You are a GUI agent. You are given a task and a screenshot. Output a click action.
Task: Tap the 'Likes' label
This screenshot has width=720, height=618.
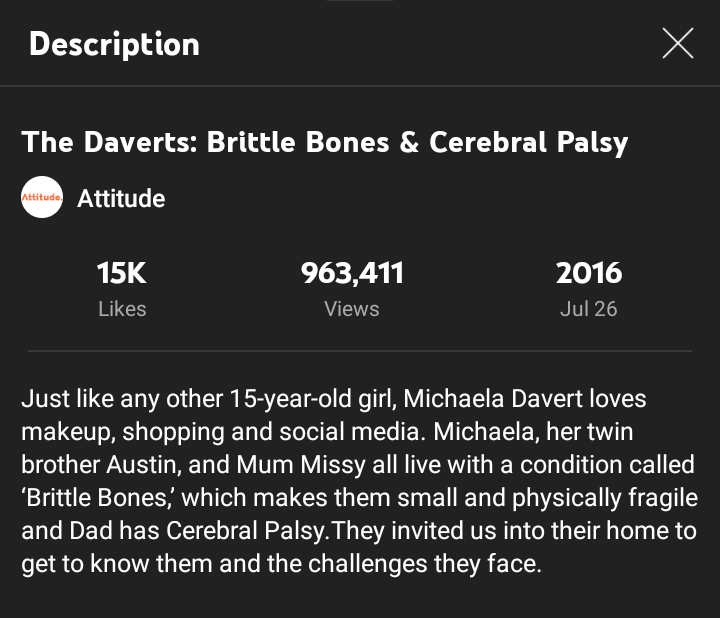coord(122,309)
